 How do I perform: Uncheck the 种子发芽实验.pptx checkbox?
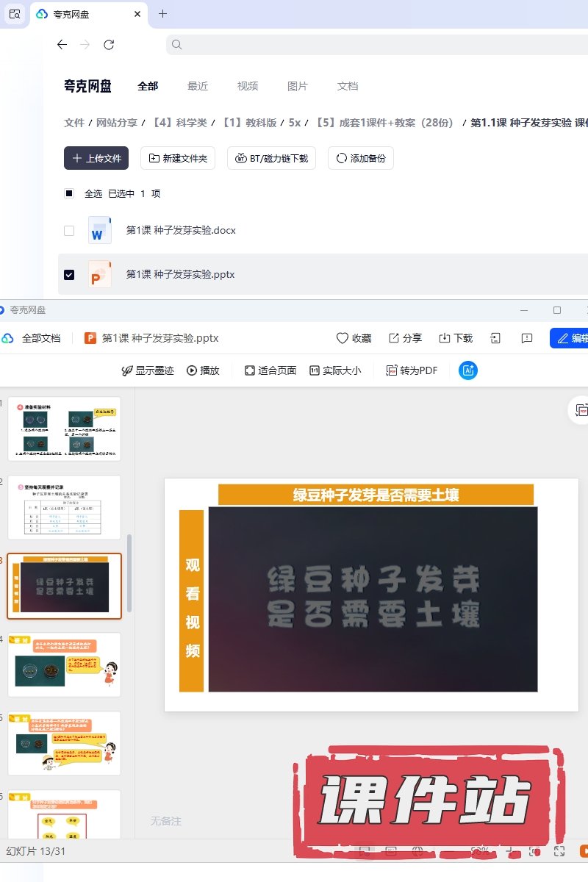tap(69, 275)
